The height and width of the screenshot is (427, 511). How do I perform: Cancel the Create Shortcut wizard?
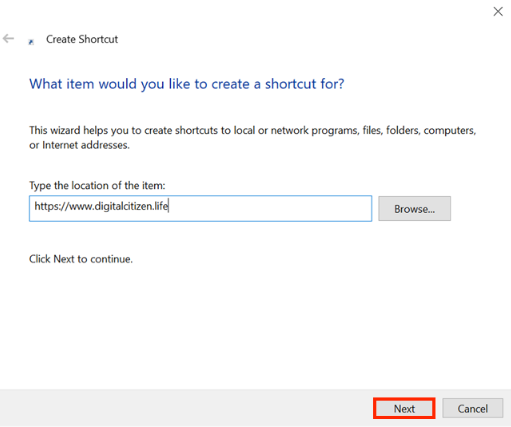472,408
